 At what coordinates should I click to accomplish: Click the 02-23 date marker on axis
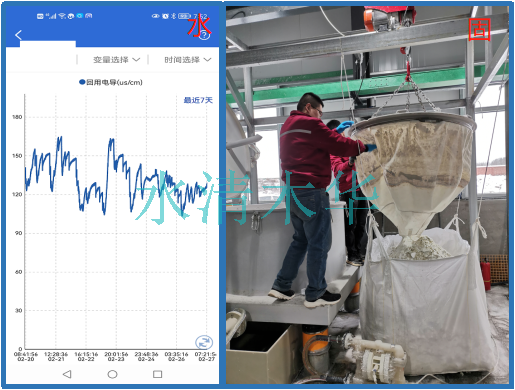click(116, 359)
